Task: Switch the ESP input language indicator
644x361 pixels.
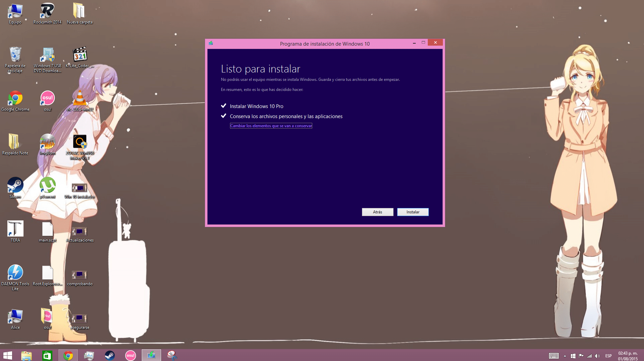Action: point(608,356)
